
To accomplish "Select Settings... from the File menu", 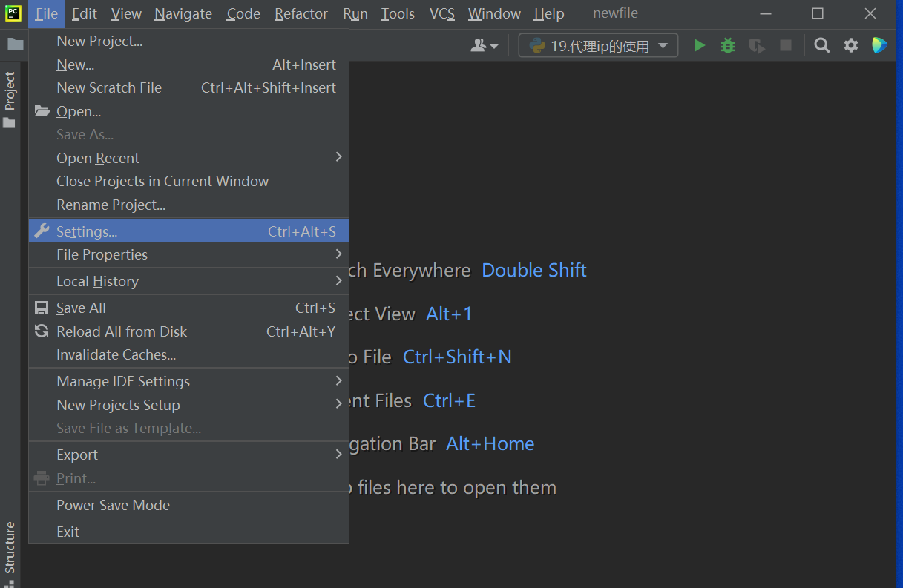I will click(x=87, y=231).
